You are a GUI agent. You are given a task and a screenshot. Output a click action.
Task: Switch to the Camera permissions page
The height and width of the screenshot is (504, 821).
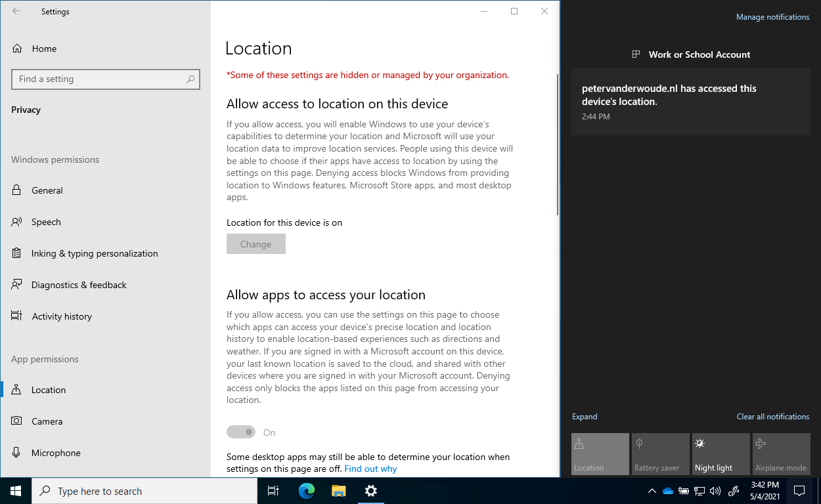point(47,421)
